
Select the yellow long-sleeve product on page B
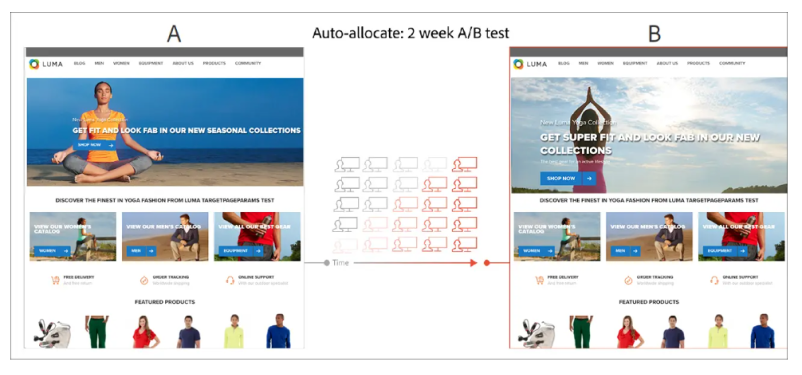(x=718, y=332)
